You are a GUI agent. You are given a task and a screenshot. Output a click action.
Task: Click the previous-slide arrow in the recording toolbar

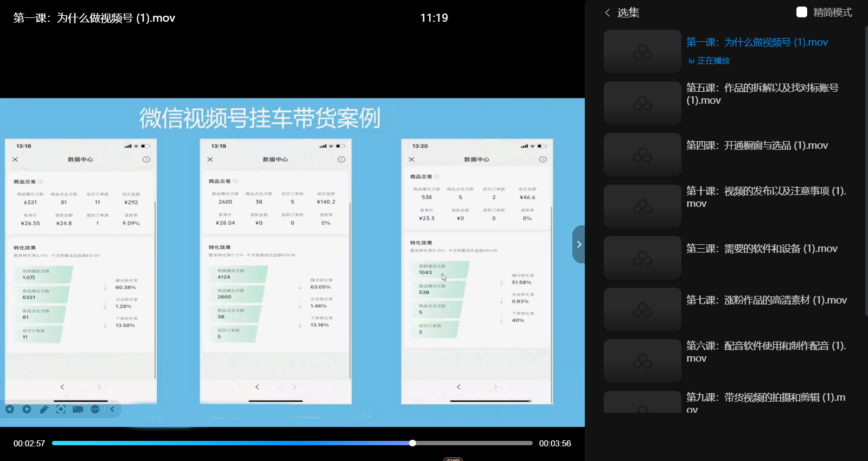click(x=10, y=409)
